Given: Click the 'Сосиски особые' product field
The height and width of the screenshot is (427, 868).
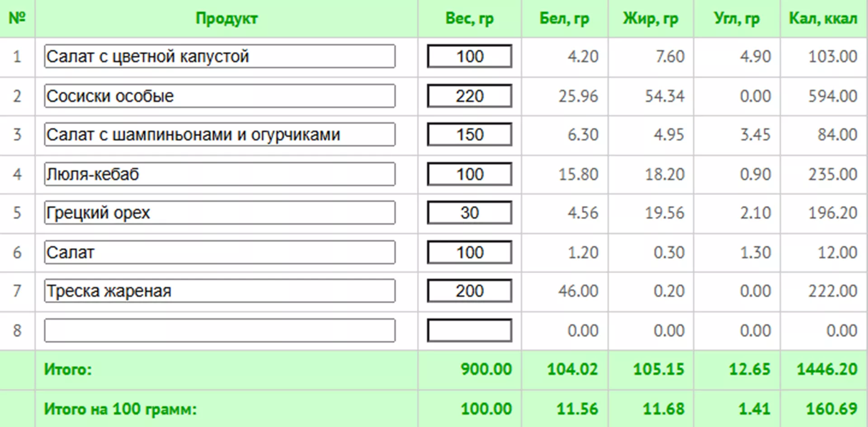Looking at the screenshot, I should click(x=220, y=96).
